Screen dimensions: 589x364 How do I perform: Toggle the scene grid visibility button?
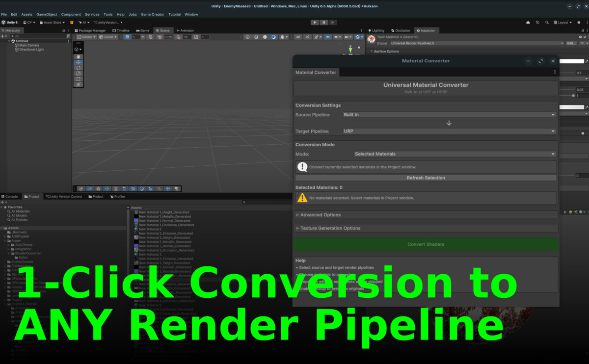[127, 37]
